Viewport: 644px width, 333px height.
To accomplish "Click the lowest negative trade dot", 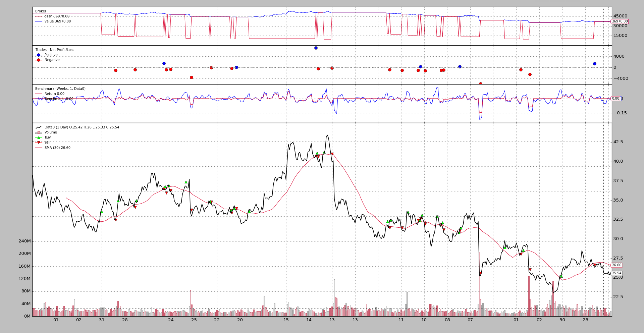I will [480, 84].
